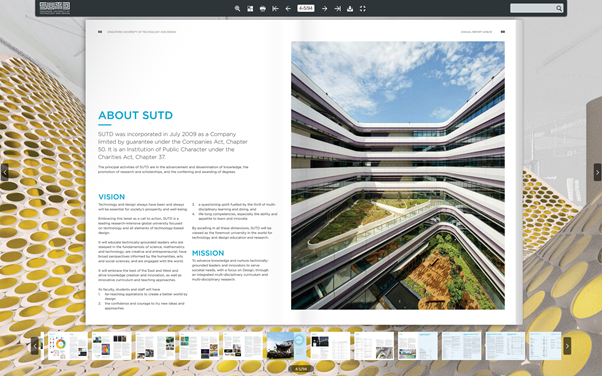This screenshot has width=602, height=376.
Task: Click the search magnifier button
Action: click(x=559, y=8)
